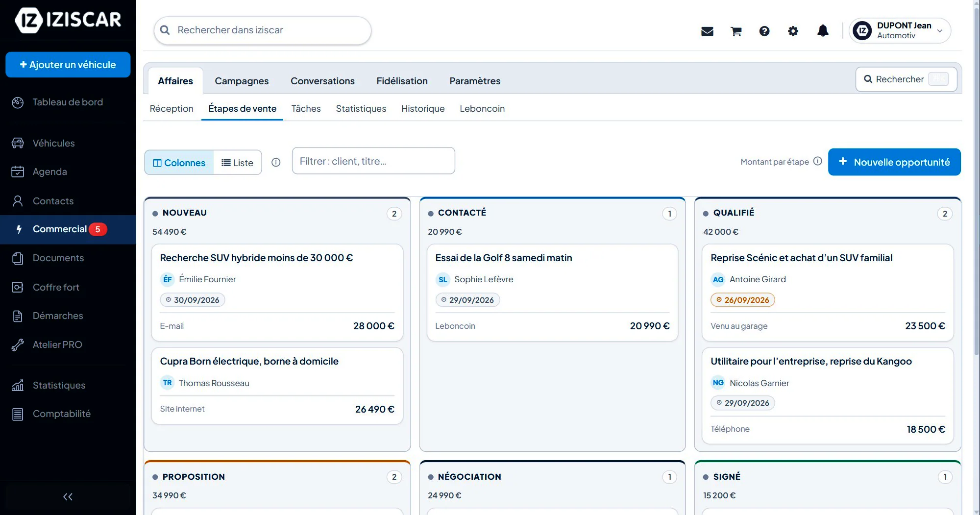Switch to Historique sub-tab
980x515 pixels.
point(423,108)
